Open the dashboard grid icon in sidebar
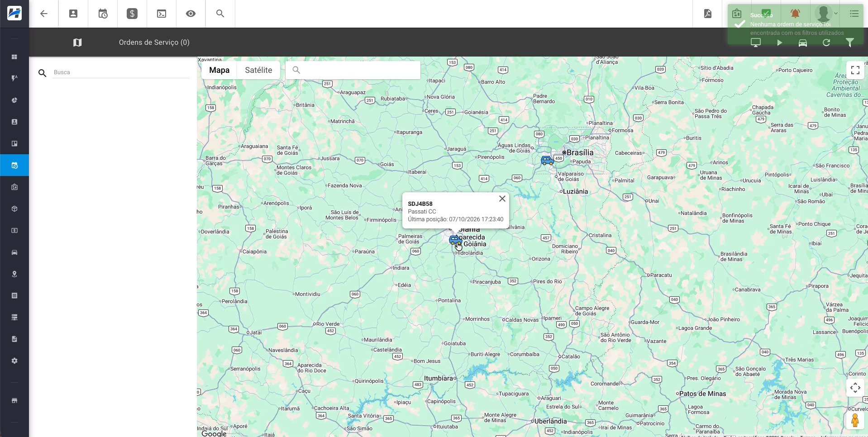This screenshot has height=437, width=868. click(x=14, y=57)
